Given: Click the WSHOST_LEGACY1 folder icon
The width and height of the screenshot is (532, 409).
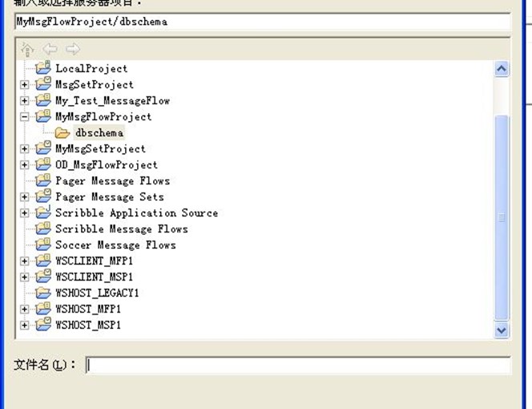Looking at the screenshot, I should pos(43,293).
